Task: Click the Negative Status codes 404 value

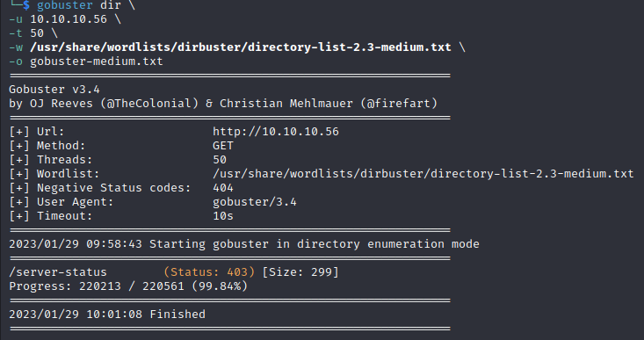Action: point(223,188)
